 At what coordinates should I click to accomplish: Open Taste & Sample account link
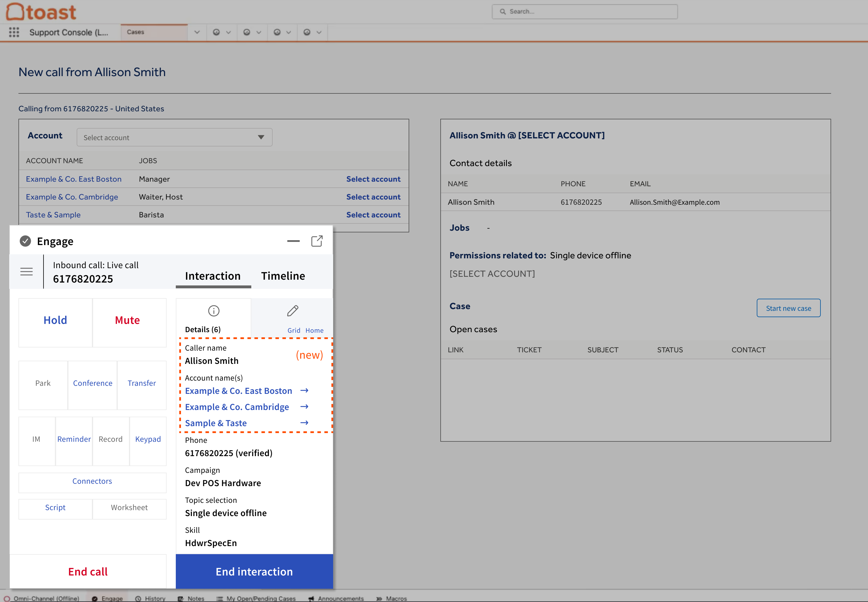point(53,215)
